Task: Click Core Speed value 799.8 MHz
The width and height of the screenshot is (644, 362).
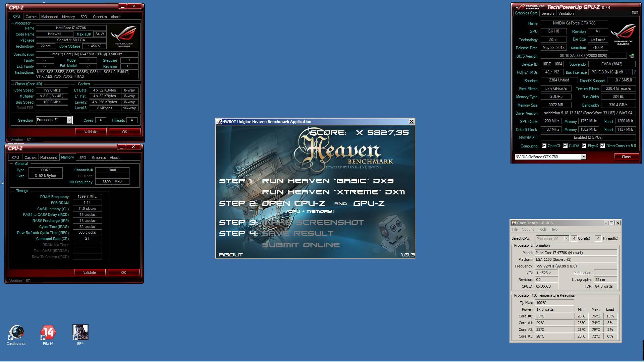Action: pos(52,90)
